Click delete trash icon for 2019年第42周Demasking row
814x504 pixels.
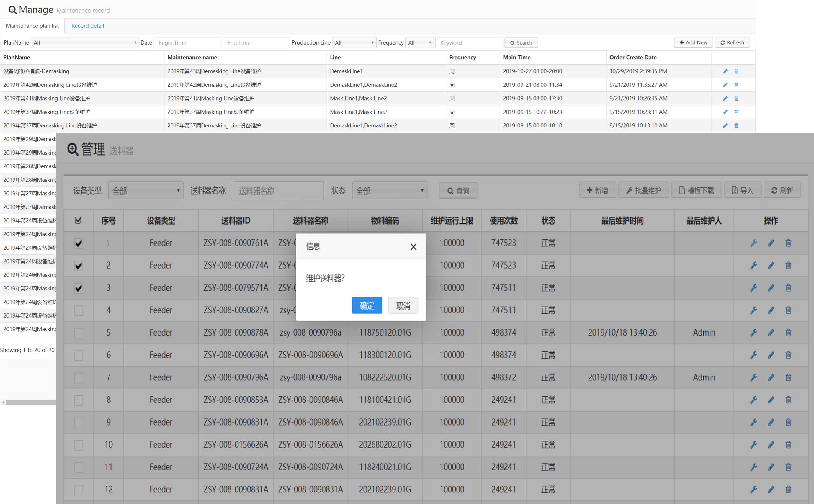736,85
